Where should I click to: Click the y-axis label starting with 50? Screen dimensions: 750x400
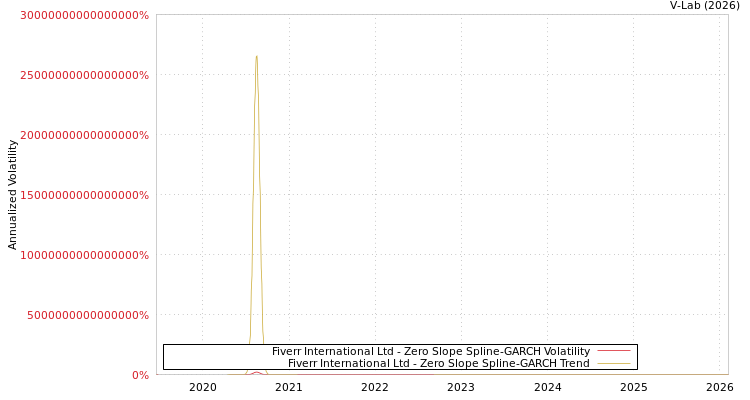[84, 315]
